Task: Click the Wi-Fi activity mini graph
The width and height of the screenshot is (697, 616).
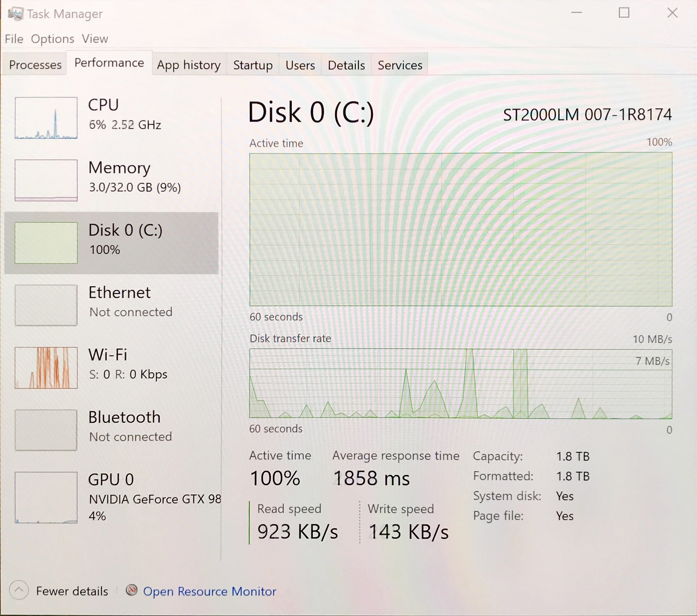Action: pyautogui.click(x=46, y=368)
